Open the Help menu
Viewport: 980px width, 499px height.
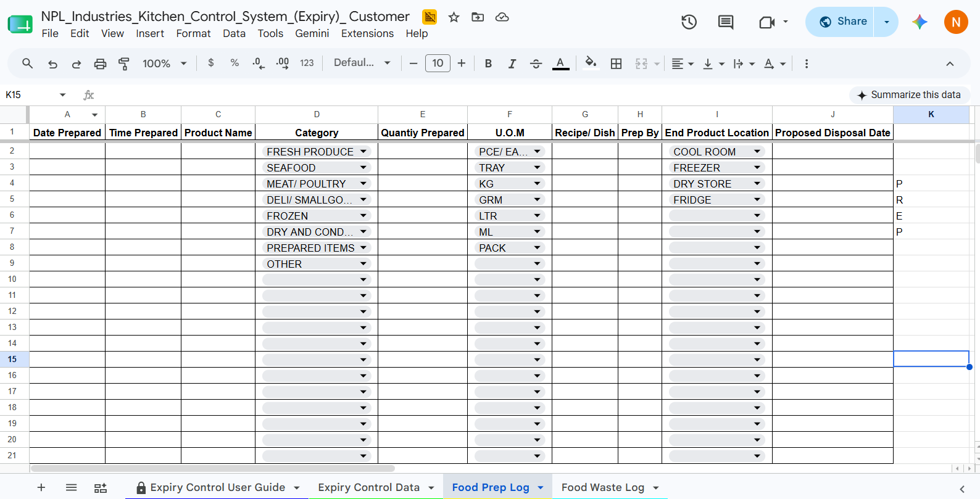(x=417, y=33)
